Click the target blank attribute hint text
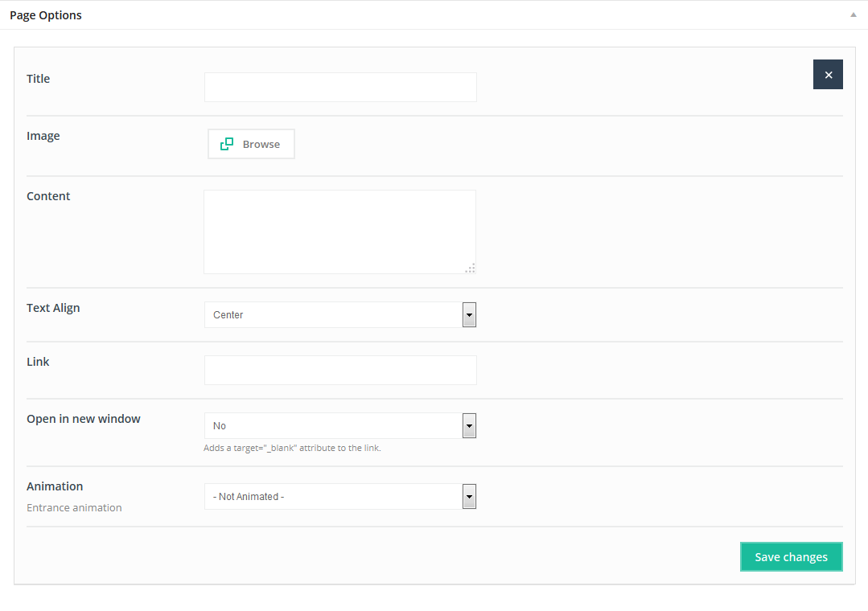Image resolution: width=868 pixels, height=611 pixels. click(x=292, y=449)
